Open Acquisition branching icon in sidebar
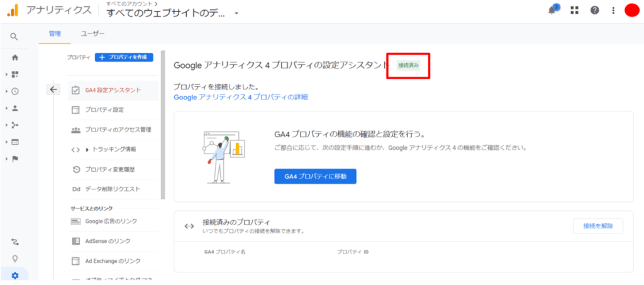Image resolution: width=644 pixels, height=285 pixels. click(x=15, y=125)
